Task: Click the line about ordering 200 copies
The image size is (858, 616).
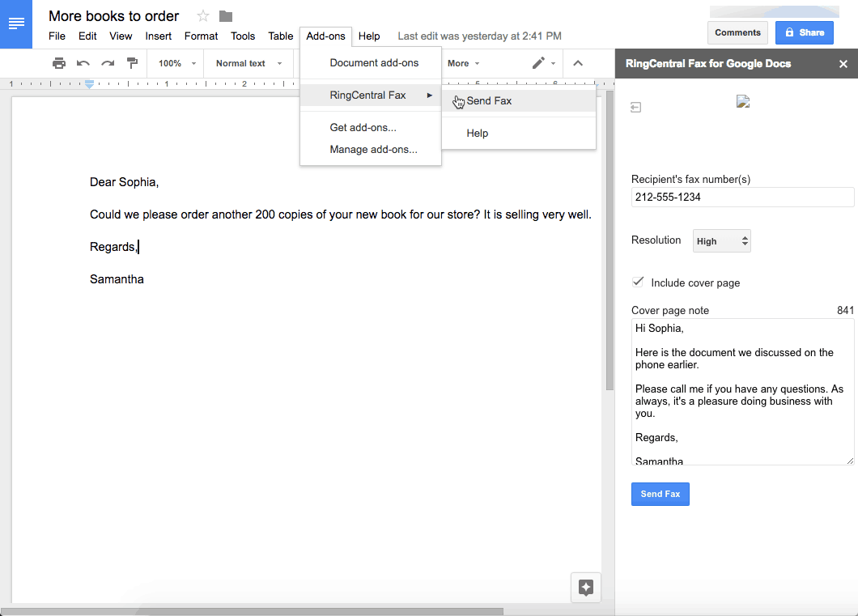Action: click(340, 215)
